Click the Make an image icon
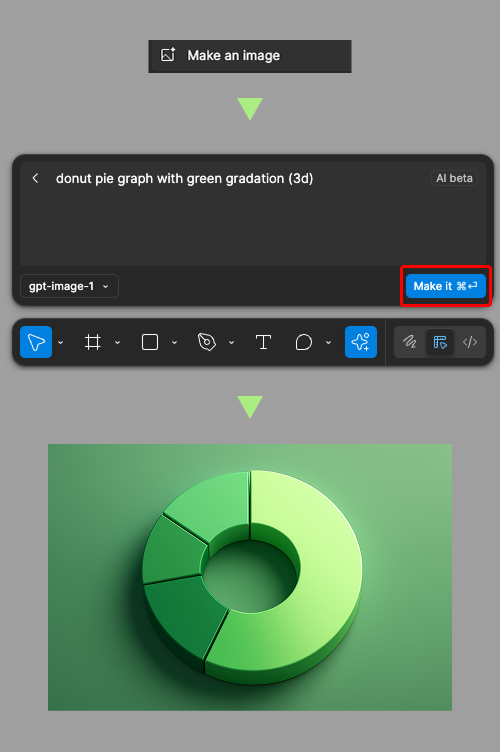 (168, 55)
